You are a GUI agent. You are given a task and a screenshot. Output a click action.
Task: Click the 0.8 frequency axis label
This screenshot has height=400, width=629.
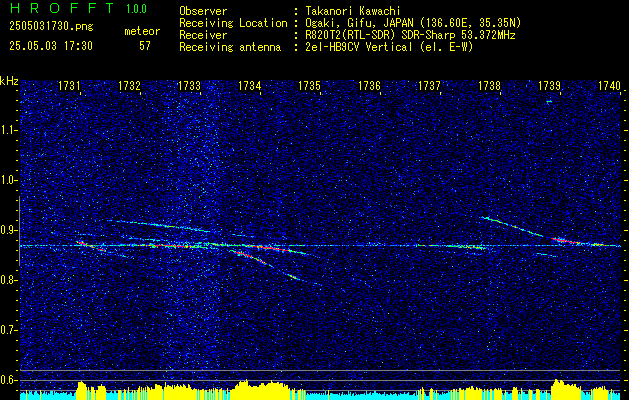pos(9,280)
